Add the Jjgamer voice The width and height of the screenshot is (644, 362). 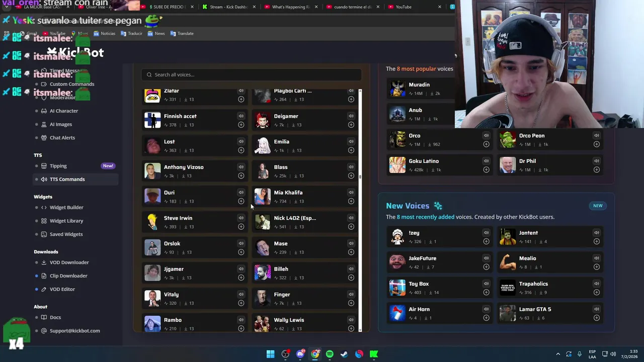click(x=241, y=278)
